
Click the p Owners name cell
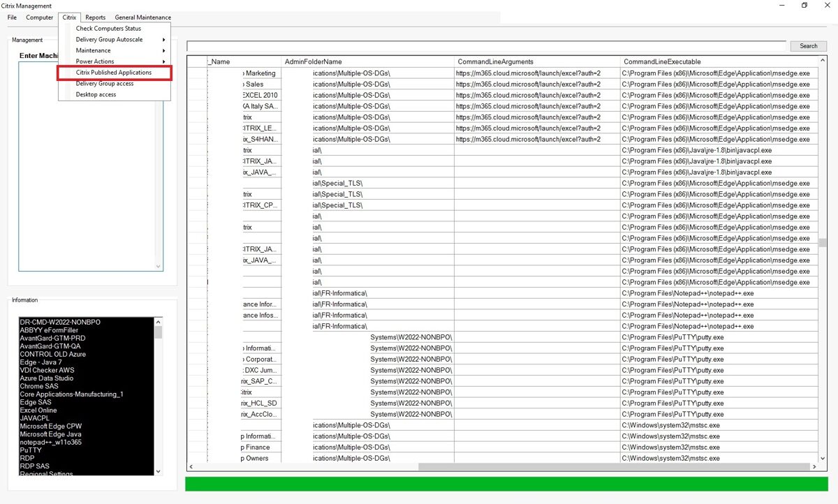[244, 459]
